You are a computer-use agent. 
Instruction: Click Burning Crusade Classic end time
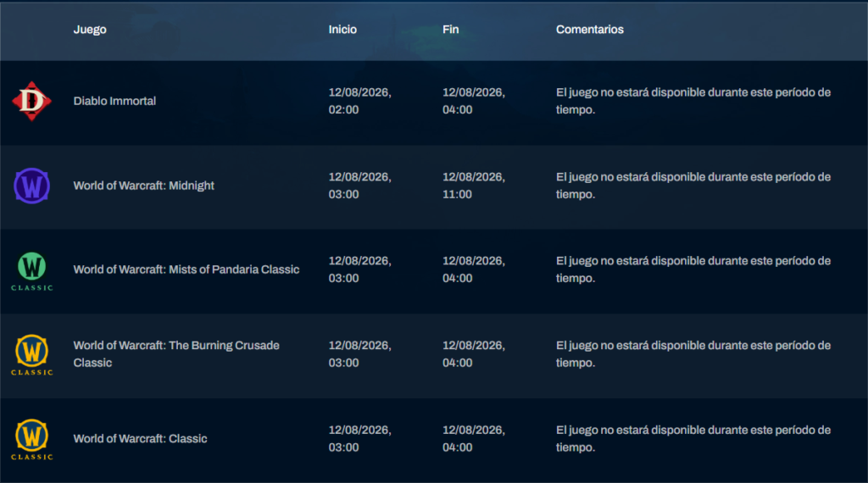[474, 354]
